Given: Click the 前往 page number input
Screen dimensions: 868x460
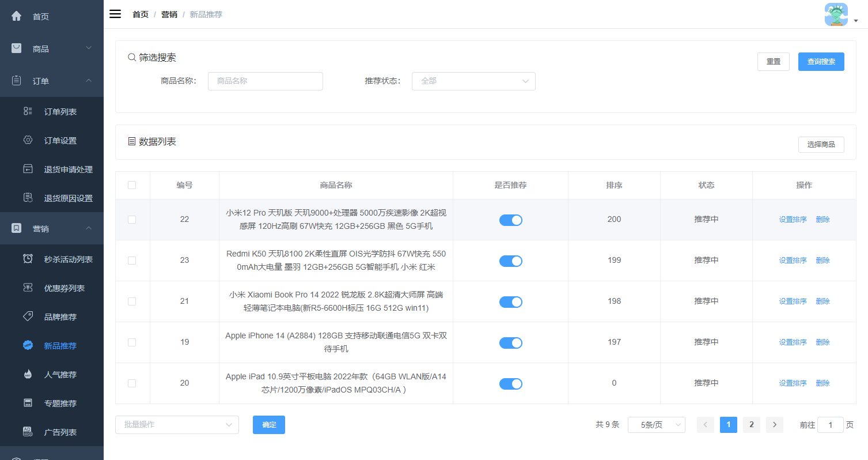Looking at the screenshot, I should (x=831, y=425).
